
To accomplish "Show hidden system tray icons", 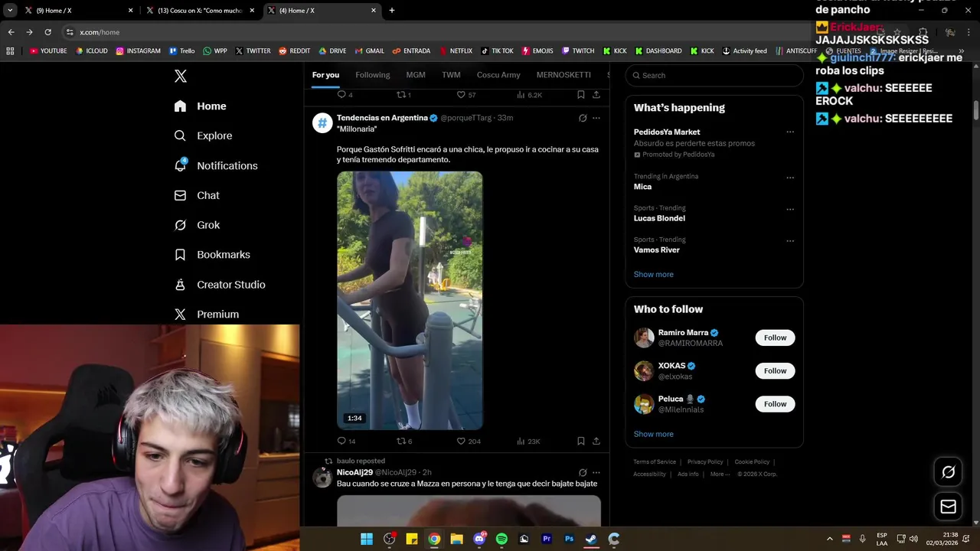I will (829, 539).
